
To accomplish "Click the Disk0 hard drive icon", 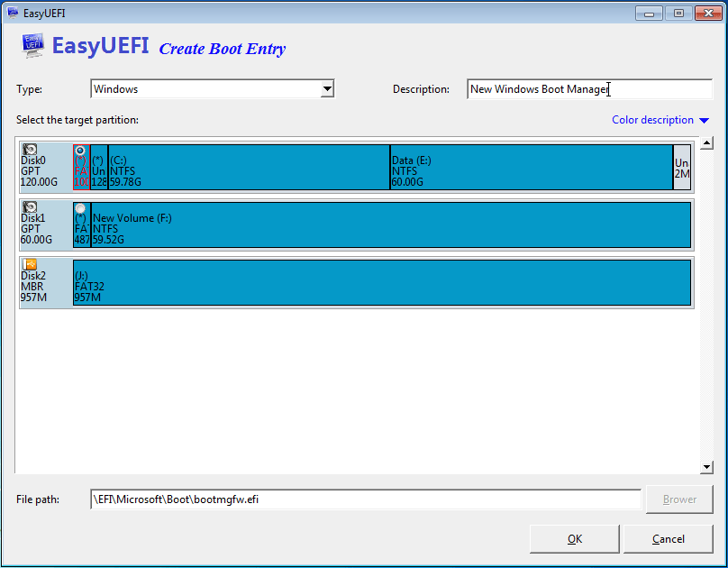I will click(x=30, y=150).
